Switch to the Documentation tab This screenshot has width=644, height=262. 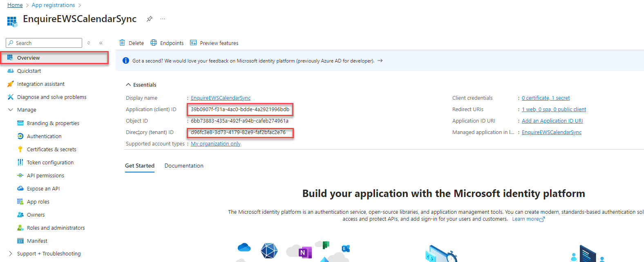pos(184,166)
